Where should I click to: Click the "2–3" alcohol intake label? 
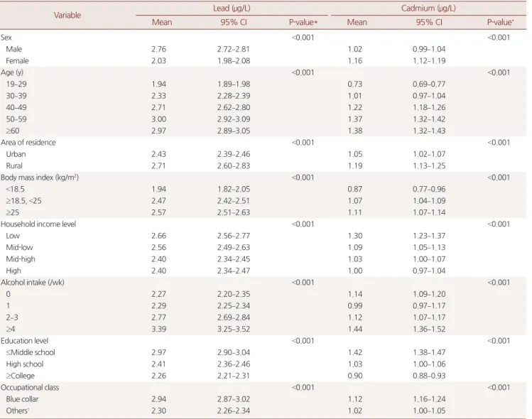(x=12, y=317)
